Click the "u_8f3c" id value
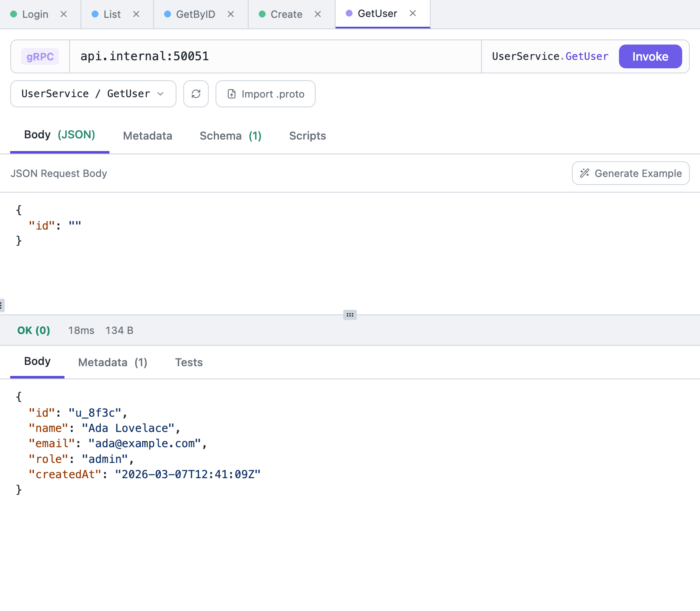Viewport: 700px width, 611px height. (x=95, y=413)
